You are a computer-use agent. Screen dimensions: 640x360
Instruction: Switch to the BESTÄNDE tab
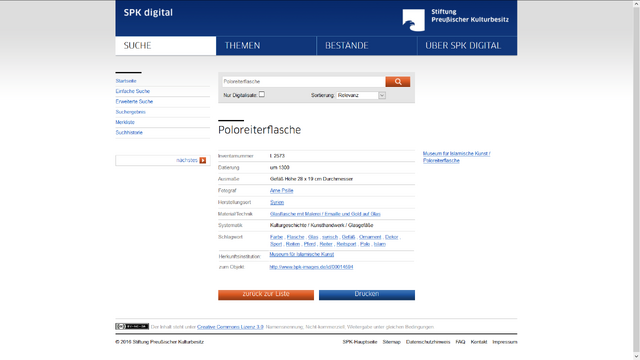pos(367,46)
